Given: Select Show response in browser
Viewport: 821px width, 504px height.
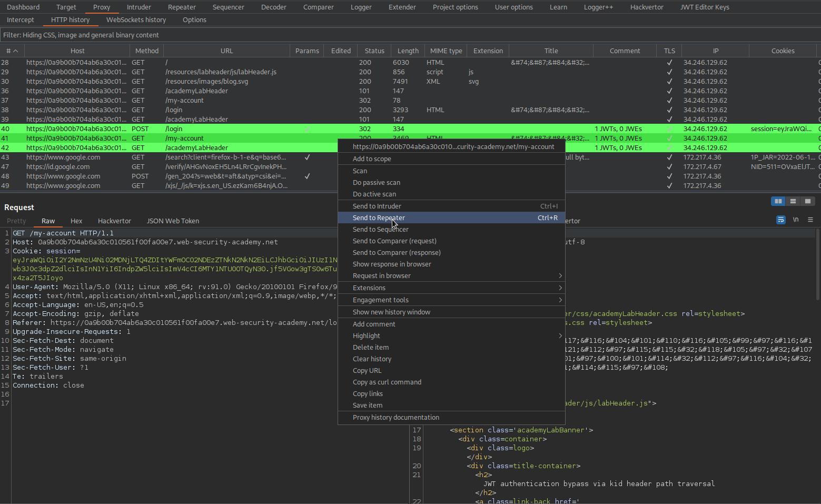Looking at the screenshot, I should tap(451, 264).
